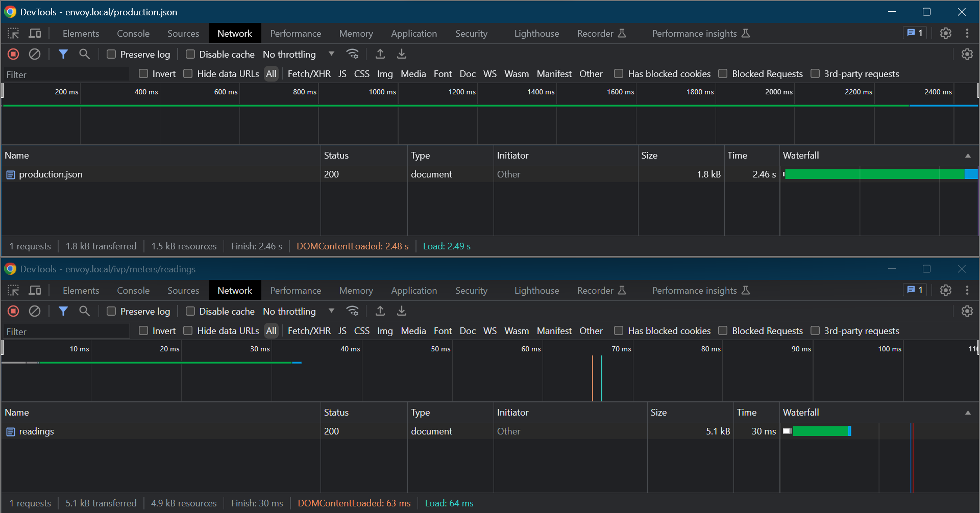
Task: Open the network request filter bar
Action: [63, 54]
